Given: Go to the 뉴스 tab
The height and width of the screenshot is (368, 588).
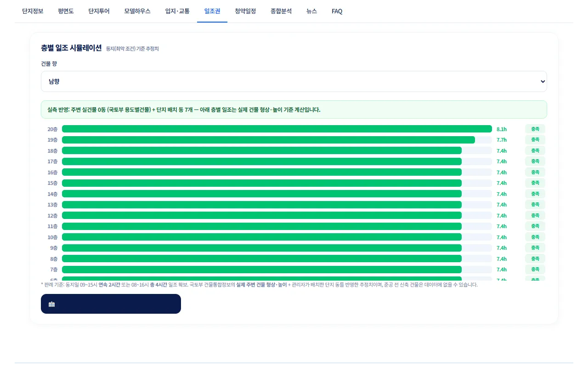Looking at the screenshot, I should (x=311, y=11).
